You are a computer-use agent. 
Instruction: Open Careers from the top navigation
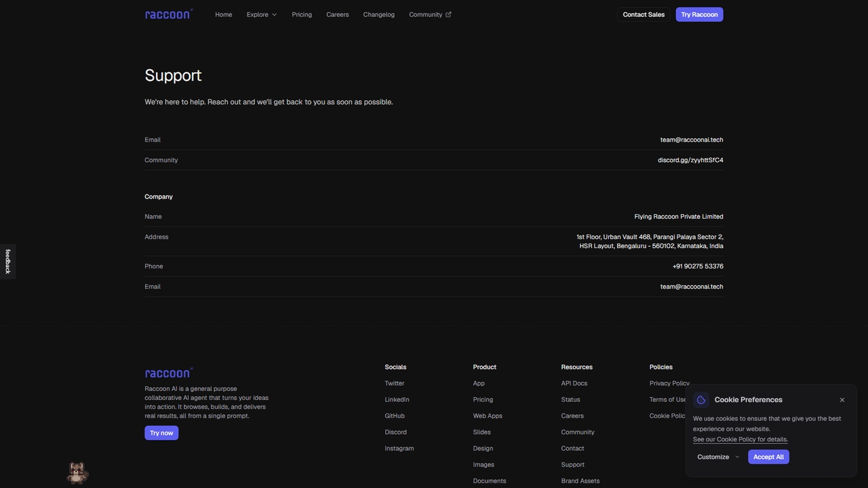(338, 14)
